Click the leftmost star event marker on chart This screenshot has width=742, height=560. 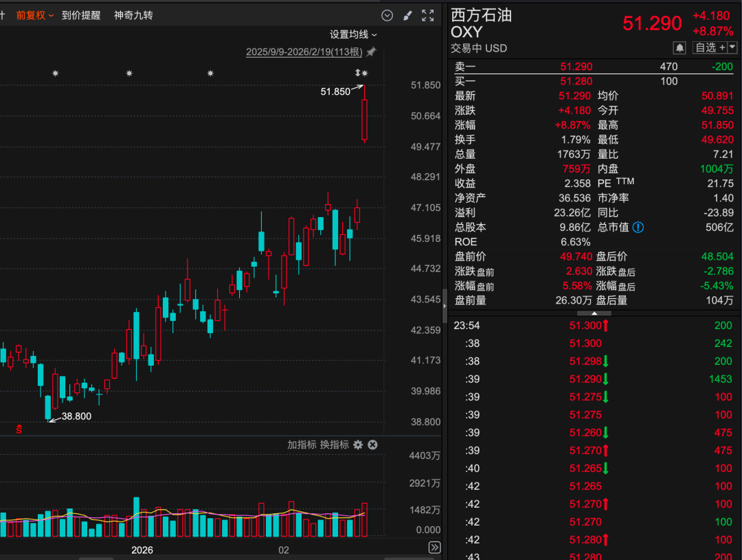coord(56,74)
